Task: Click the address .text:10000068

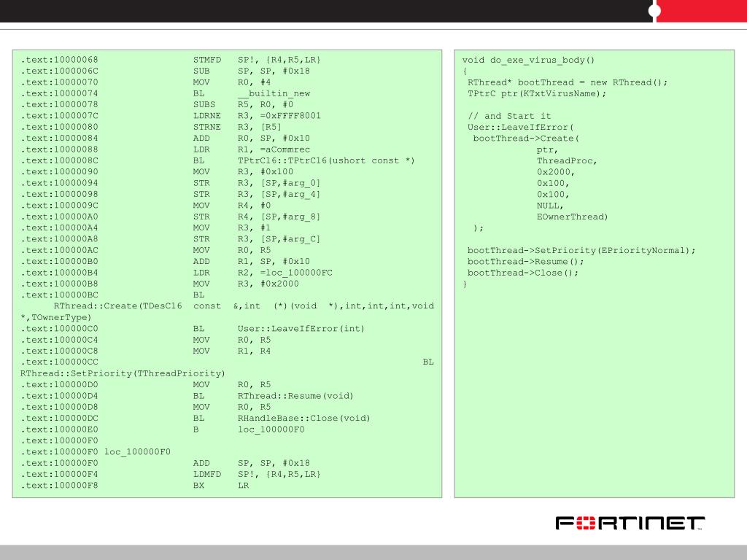Action: (x=60, y=60)
